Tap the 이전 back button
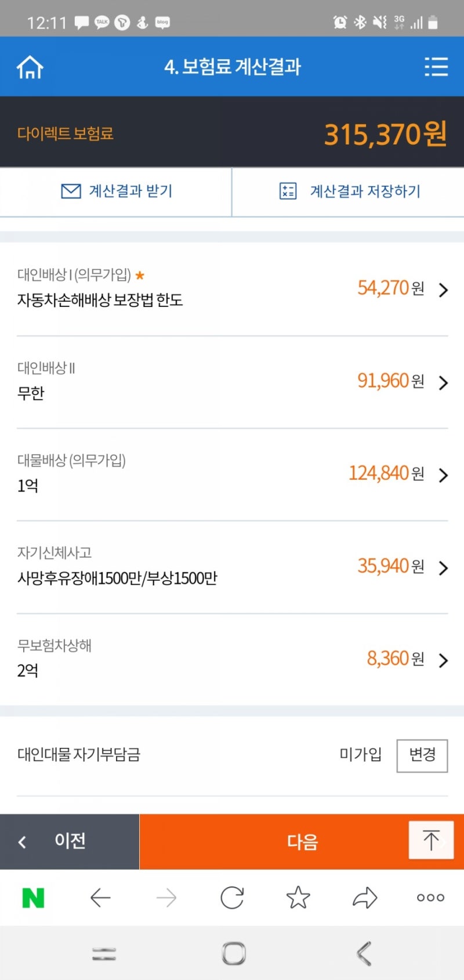 [x=70, y=841]
